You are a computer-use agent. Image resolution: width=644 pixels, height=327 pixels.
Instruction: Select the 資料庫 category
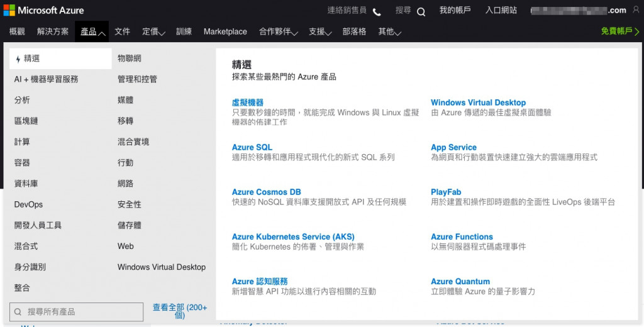[x=26, y=184]
